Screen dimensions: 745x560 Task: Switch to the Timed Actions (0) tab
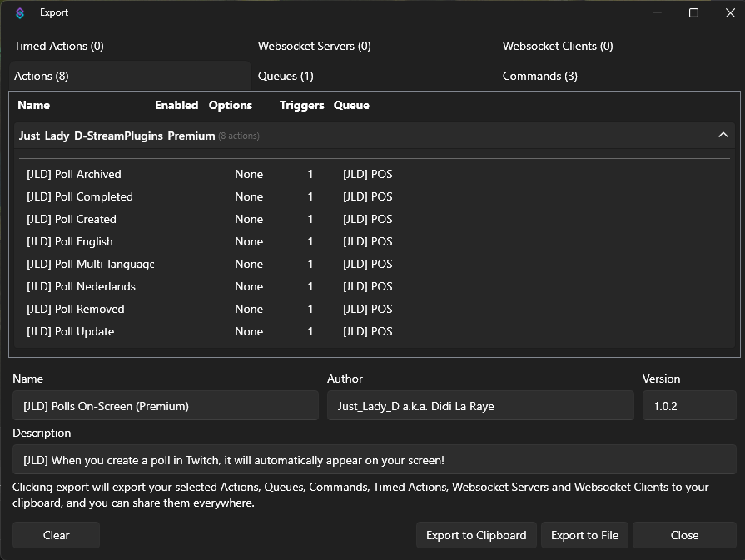point(59,46)
